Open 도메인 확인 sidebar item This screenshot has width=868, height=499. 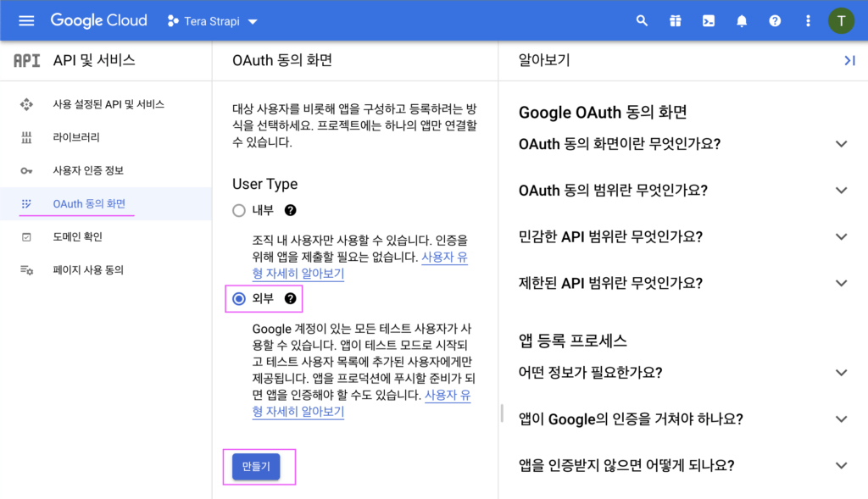pos(77,237)
